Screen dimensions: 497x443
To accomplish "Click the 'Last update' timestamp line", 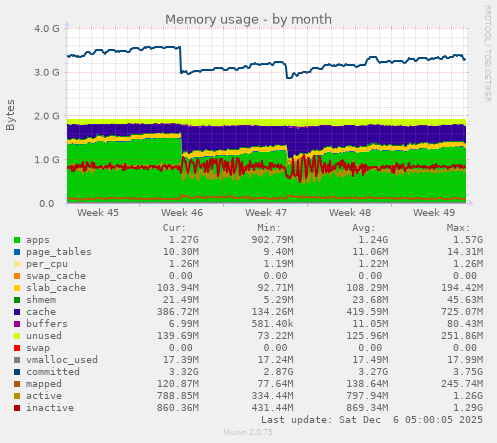I will [x=372, y=420].
